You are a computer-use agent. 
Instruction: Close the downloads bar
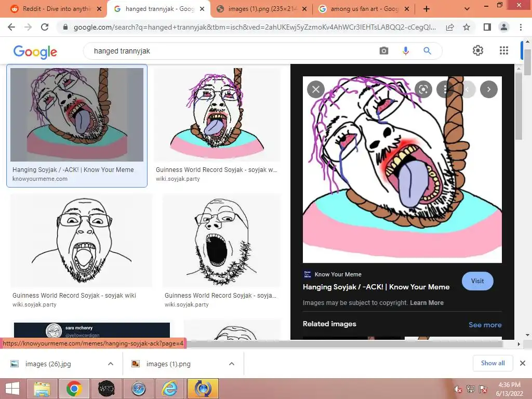(523, 363)
